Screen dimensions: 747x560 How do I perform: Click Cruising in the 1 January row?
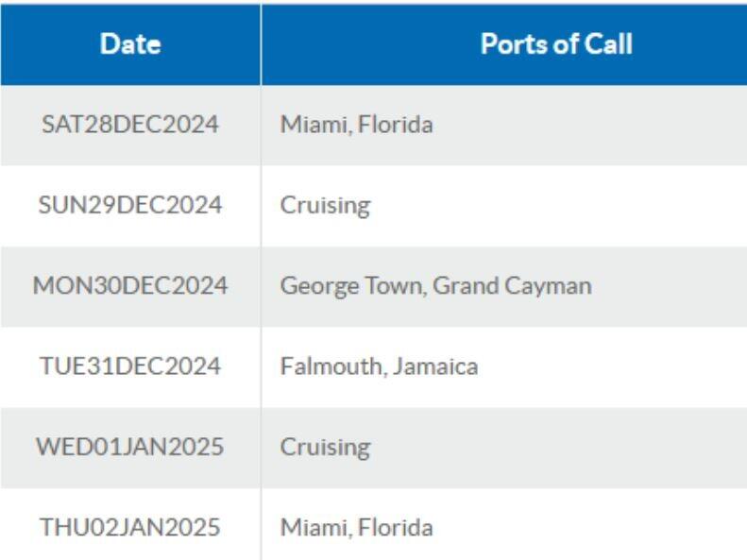pos(325,449)
